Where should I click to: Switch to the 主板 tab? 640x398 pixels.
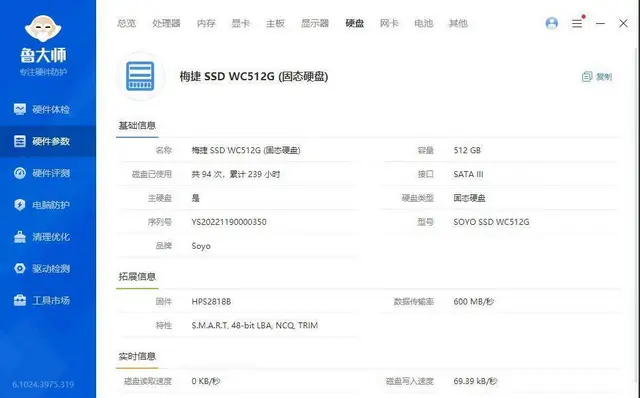click(x=275, y=23)
